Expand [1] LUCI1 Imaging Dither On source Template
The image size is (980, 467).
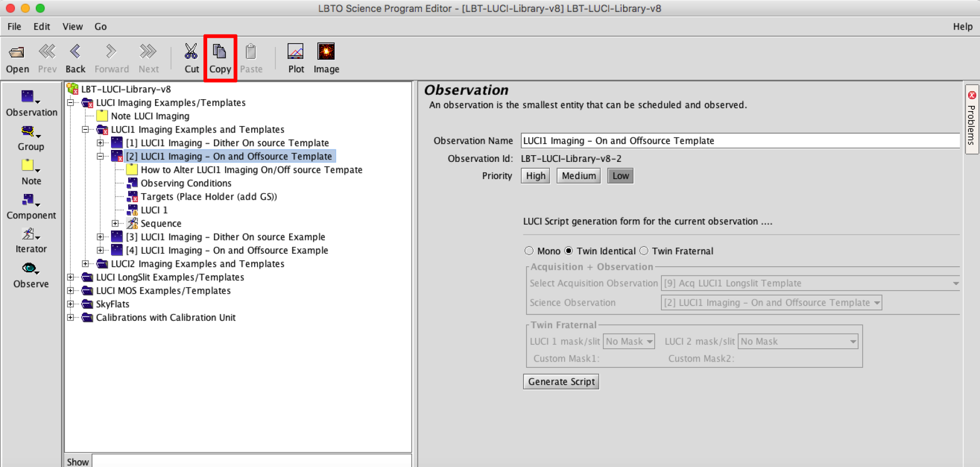(100, 143)
